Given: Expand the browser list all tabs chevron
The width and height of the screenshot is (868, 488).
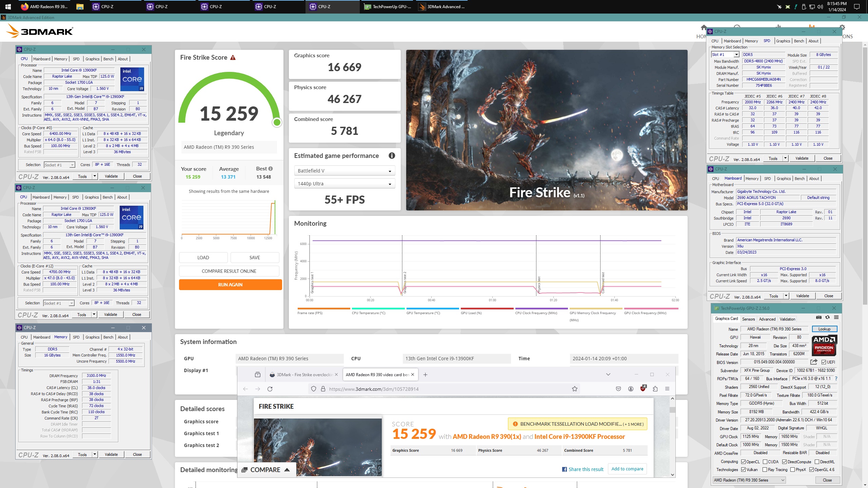Looking at the screenshot, I should click(608, 374).
